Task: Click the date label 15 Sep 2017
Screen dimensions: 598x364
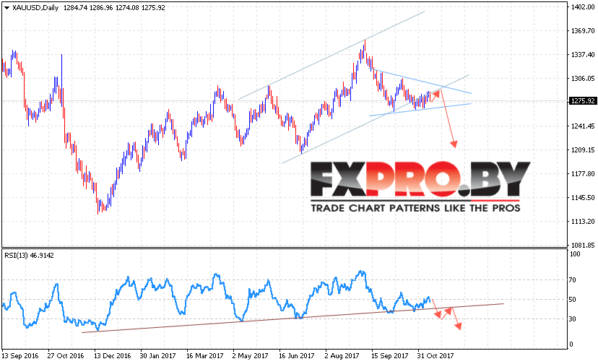Action: click(390, 355)
